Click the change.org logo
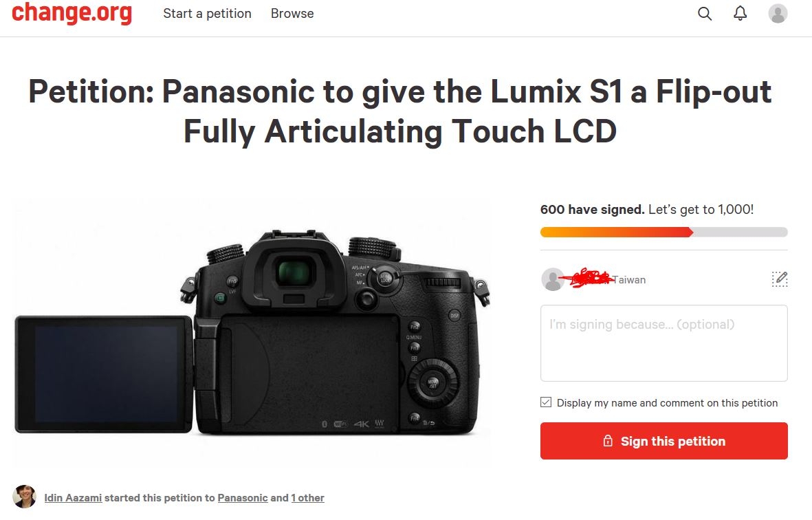Image resolution: width=812 pixels, height=520 pixels. [x=72, y=13]
